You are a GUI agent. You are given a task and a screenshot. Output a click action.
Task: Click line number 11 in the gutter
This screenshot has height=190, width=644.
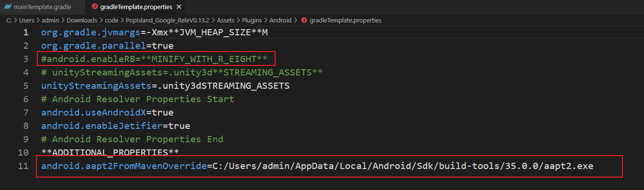pyautogui.click(x=23, y=166)
